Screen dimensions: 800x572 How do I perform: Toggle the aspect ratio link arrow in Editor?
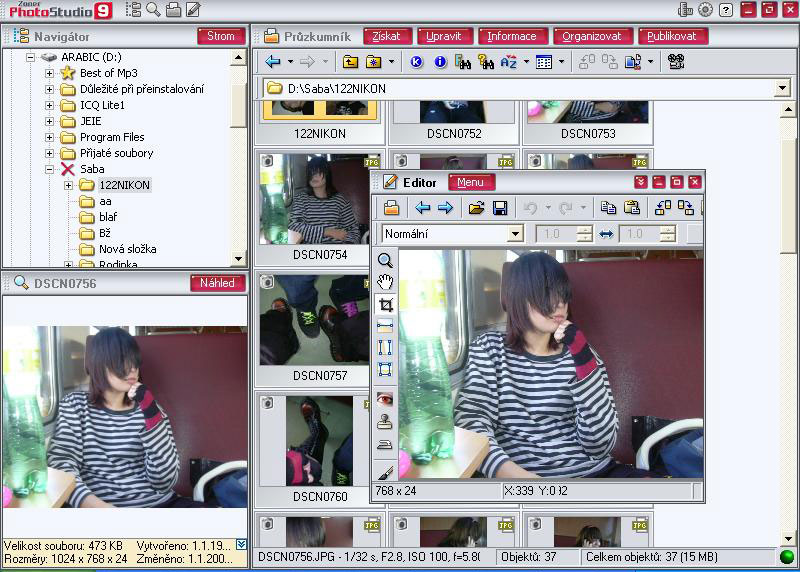point(606,234)
